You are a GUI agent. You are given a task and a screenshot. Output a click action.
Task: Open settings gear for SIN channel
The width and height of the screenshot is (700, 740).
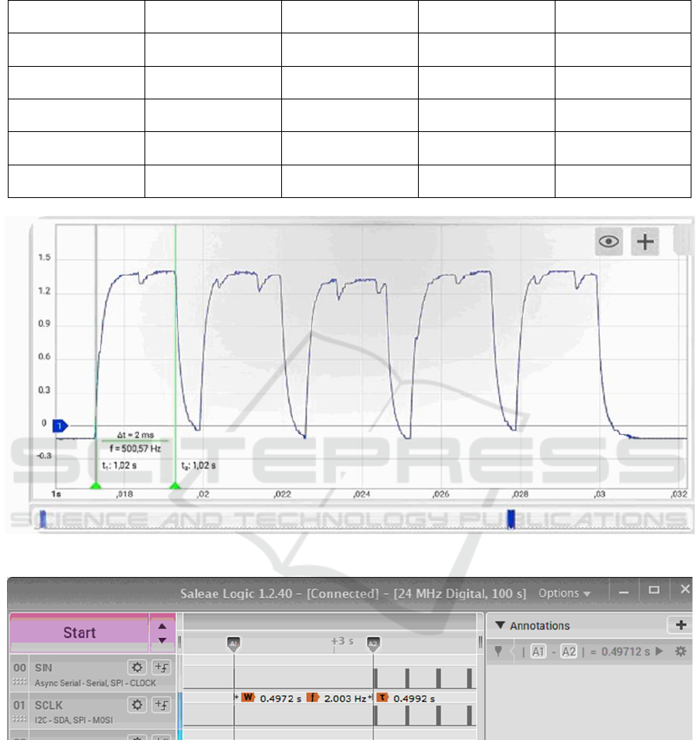[138, 666]
